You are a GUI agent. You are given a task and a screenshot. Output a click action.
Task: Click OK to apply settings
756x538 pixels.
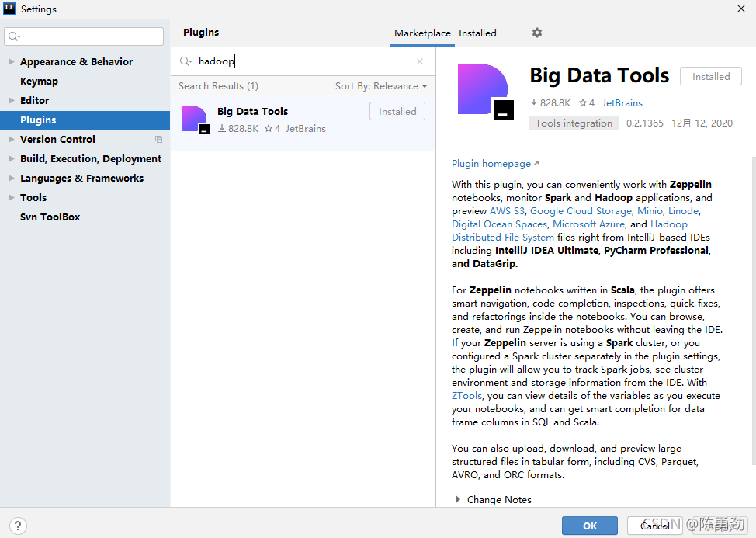tap(590, 526)
